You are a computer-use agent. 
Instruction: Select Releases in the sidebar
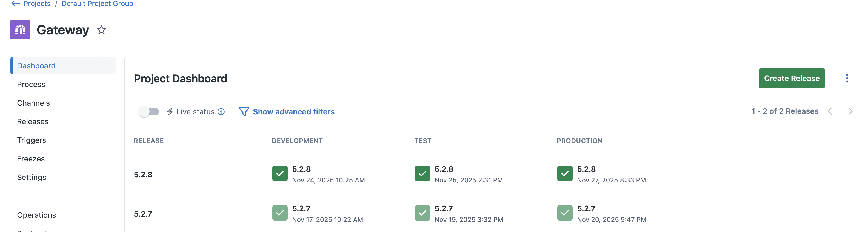pyautogui.click(x=33, y=121)
